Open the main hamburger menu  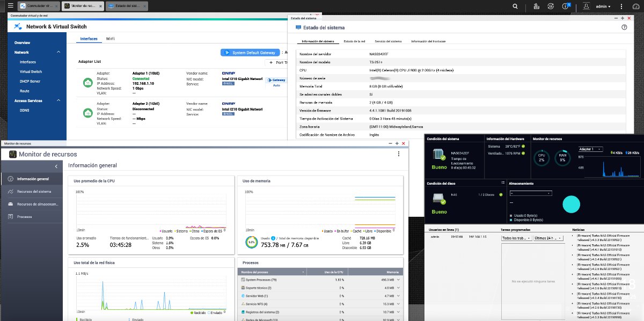pyautogui.click(x=10, y=6)
